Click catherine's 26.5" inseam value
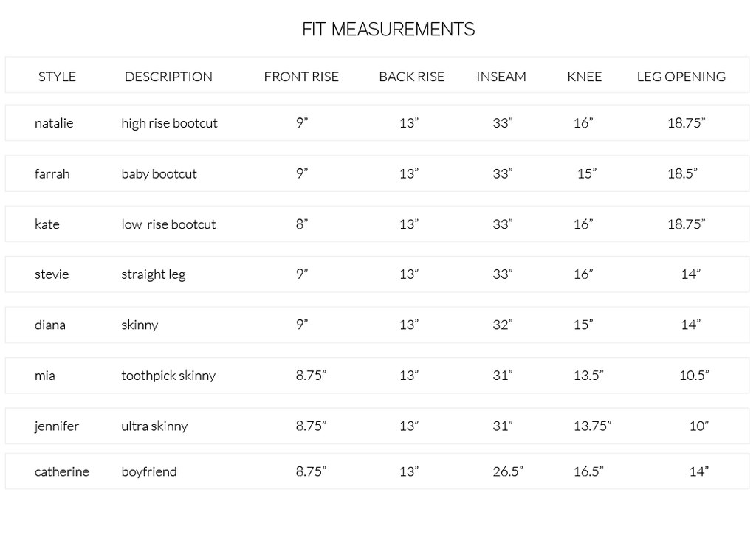 (508, 471)
